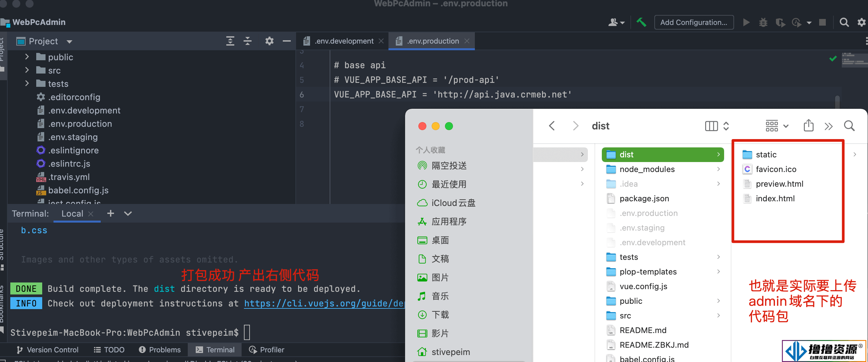Show more Finder toolbar items chevrons
The image size is (868, 362).
[x=828, y=126]
